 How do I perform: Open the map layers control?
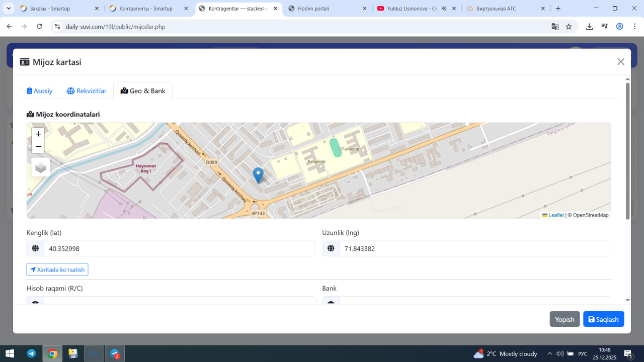coord(41,167)
